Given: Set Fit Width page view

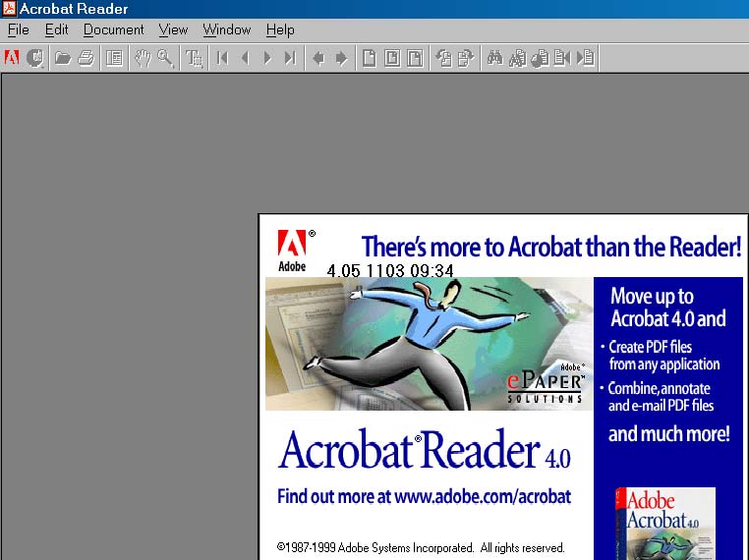Looking at the screenshot, I should coord(415,58).
